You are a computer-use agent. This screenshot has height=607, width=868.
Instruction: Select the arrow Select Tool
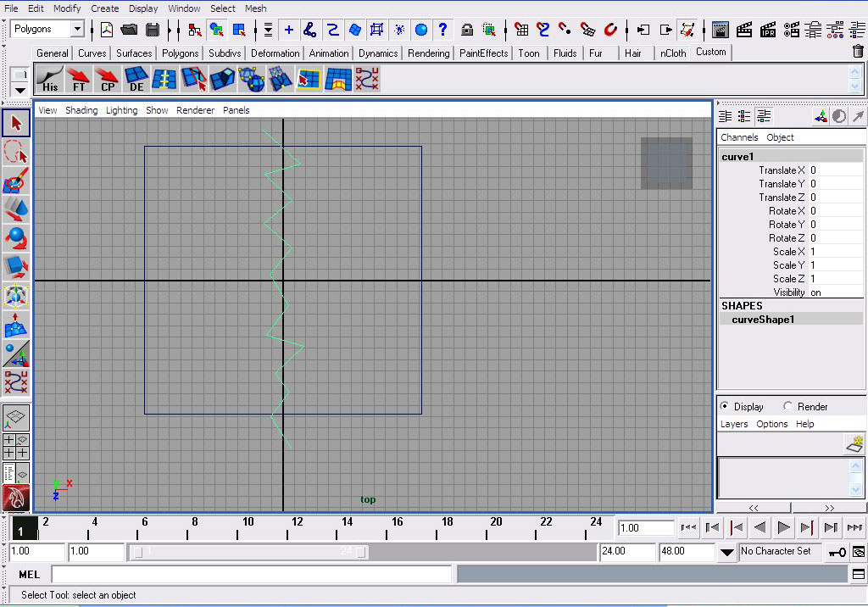(16, 123)
